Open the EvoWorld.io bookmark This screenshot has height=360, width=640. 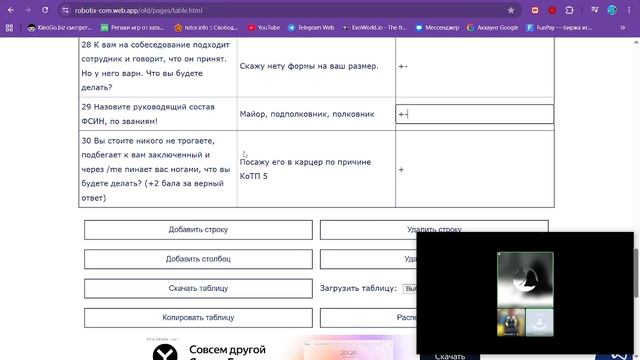coord(375,28)
